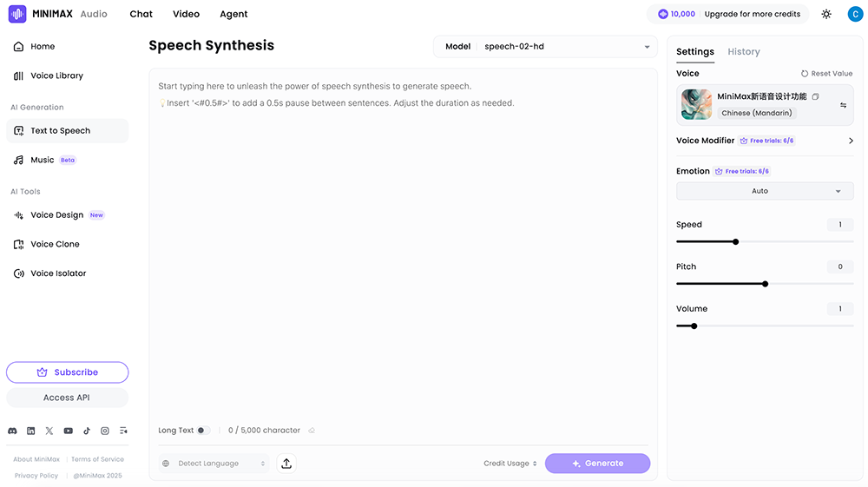
Task: Open the TikTok icon link
Action: click(87, 431)
